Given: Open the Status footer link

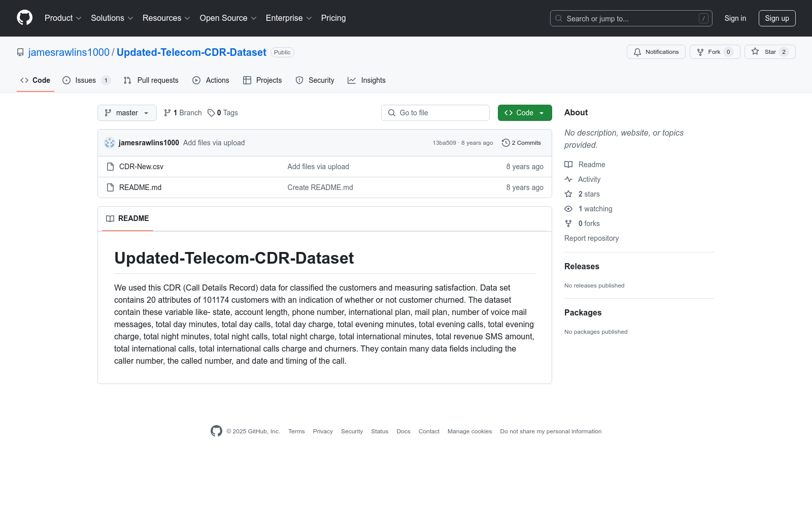Looking at the screenshot, I should coord(380,431).
